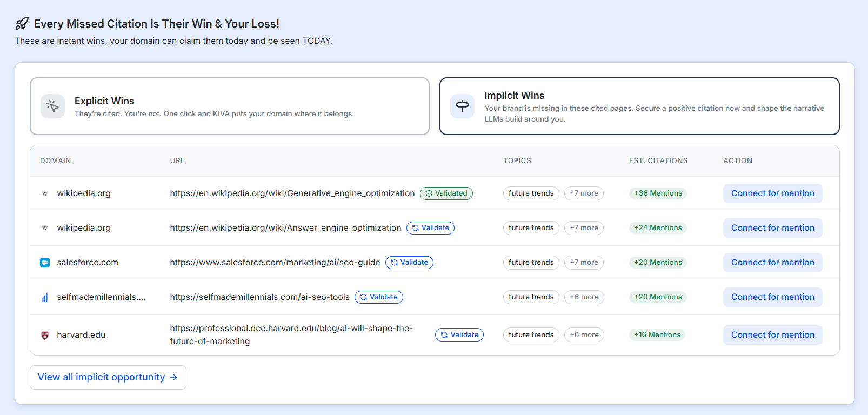Select the Implicit Wins tab
The width and height of the screenshot is (868, 415).
[639, 106]
